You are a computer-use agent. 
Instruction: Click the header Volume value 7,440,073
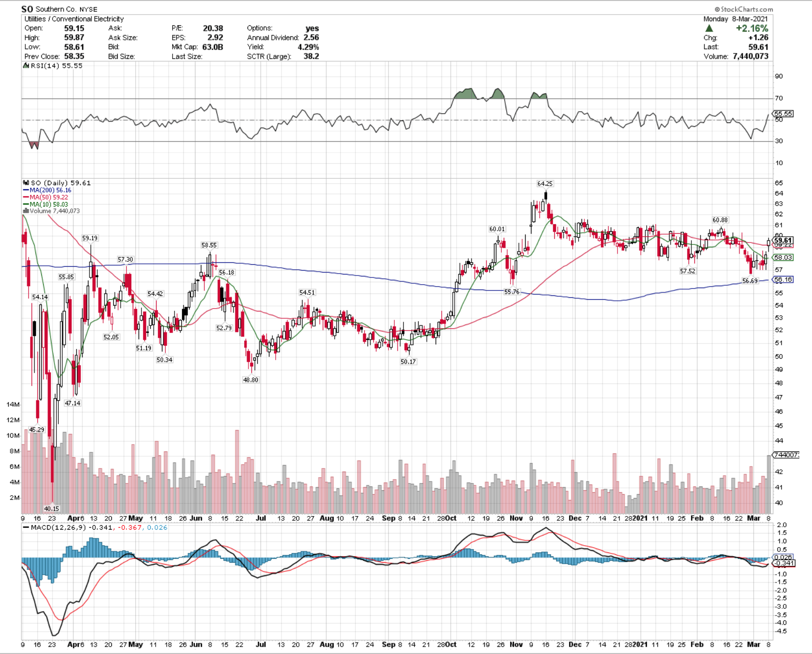[x=751, y=56]
